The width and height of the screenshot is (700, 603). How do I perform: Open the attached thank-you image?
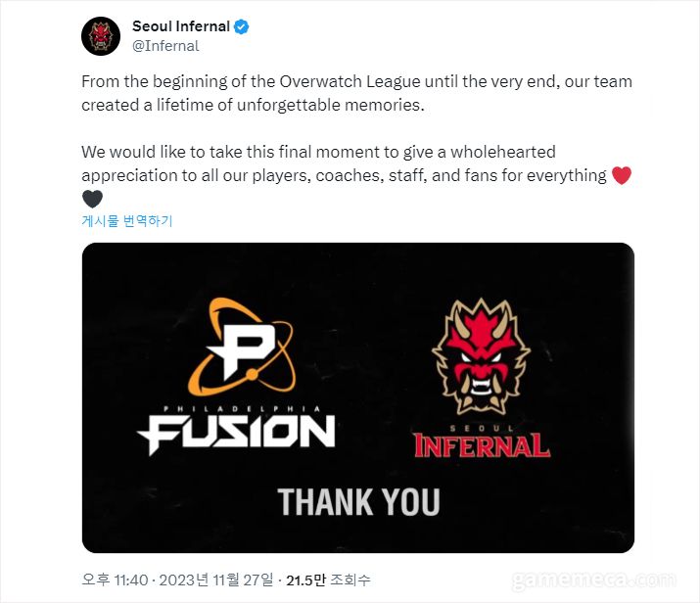click(x=358, y=397)
